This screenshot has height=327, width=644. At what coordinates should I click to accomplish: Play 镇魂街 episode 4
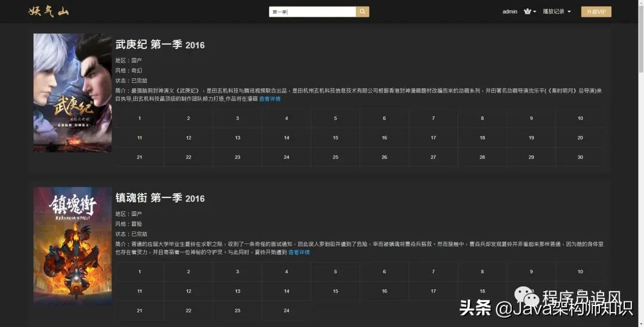(x=286, y=272)
